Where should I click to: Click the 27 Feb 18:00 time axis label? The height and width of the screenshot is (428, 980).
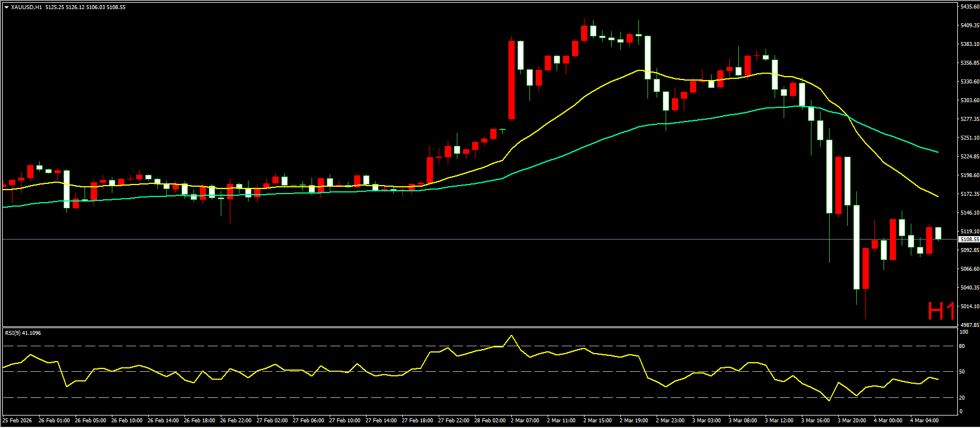pos(417,421)
